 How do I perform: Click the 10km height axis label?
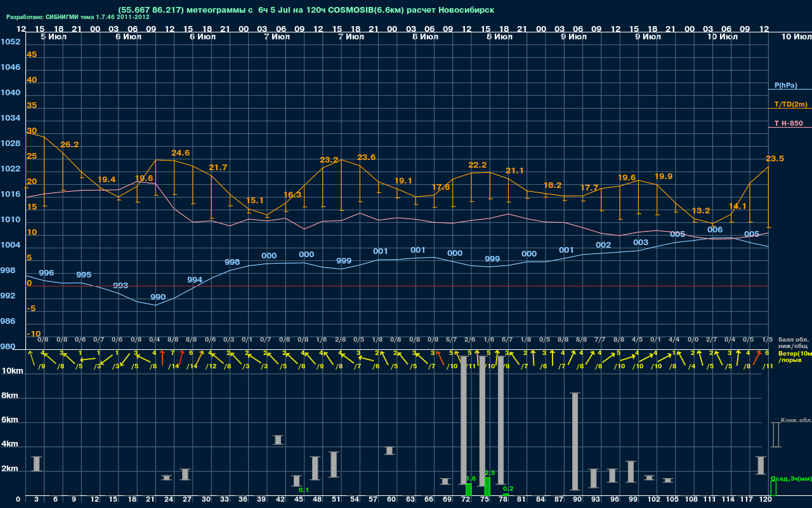pyautogui.click(x=12, y=370)
